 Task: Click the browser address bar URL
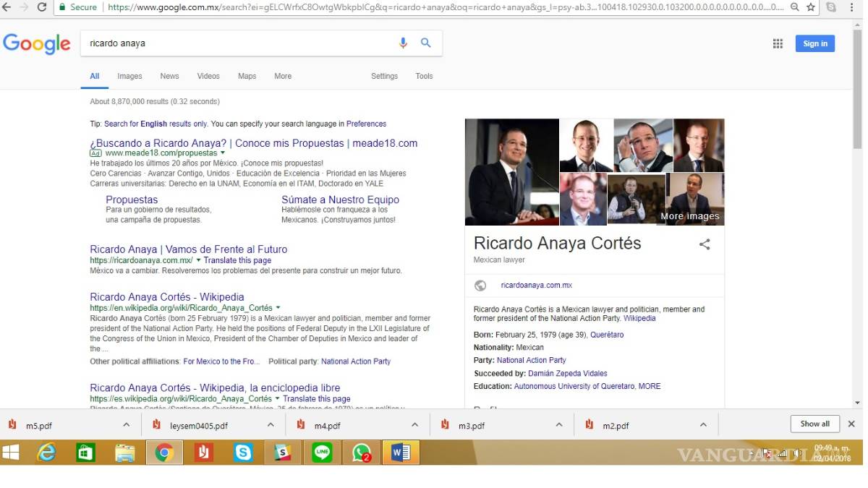(x=445, y=7)
